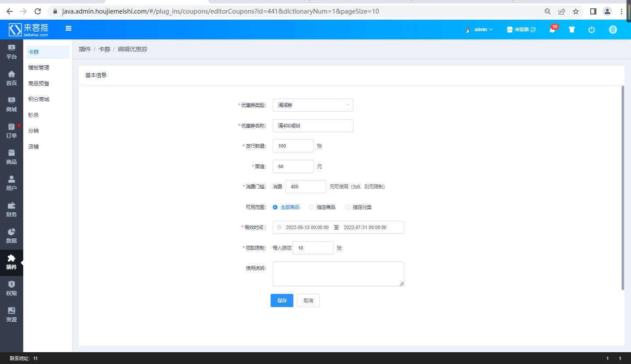Open the notification bell with badge 10
Viewport: 631px width, 364px height.
point(553,29)
